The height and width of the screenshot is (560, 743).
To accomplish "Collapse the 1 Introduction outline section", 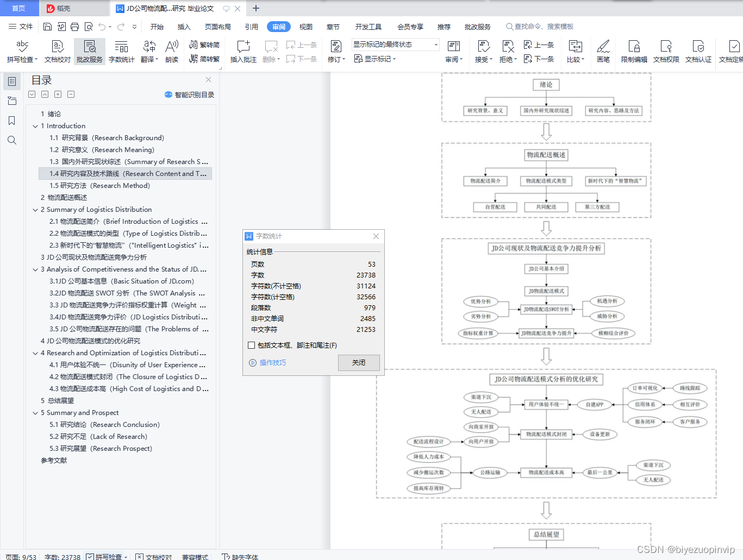I will (x=35, y=126).
